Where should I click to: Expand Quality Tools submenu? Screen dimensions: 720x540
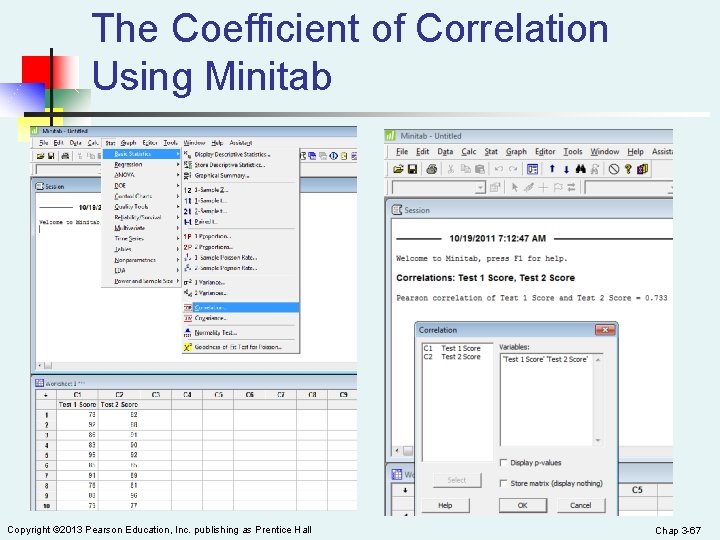142,207
